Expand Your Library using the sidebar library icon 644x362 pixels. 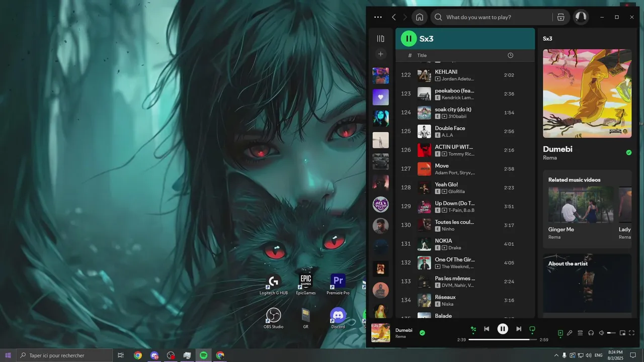click(x=380, y=39)
